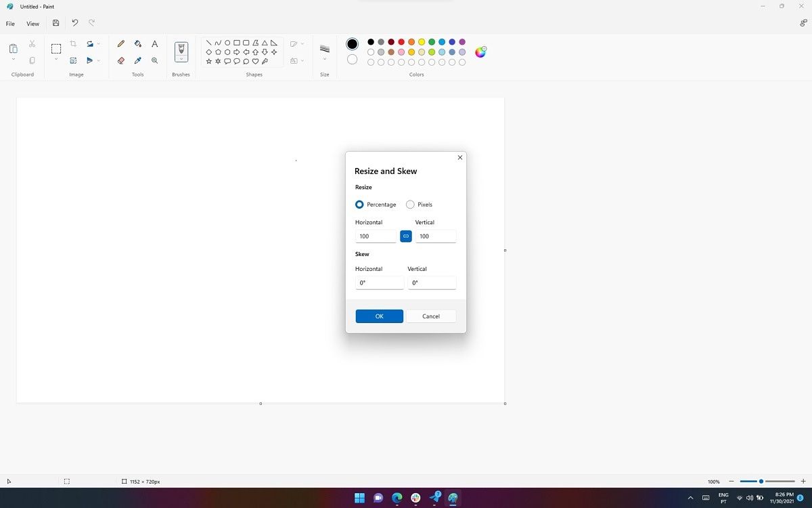Screen dimensions: 812x508
Task: Select the Pencil tool
Action: [x=120, y=43]
